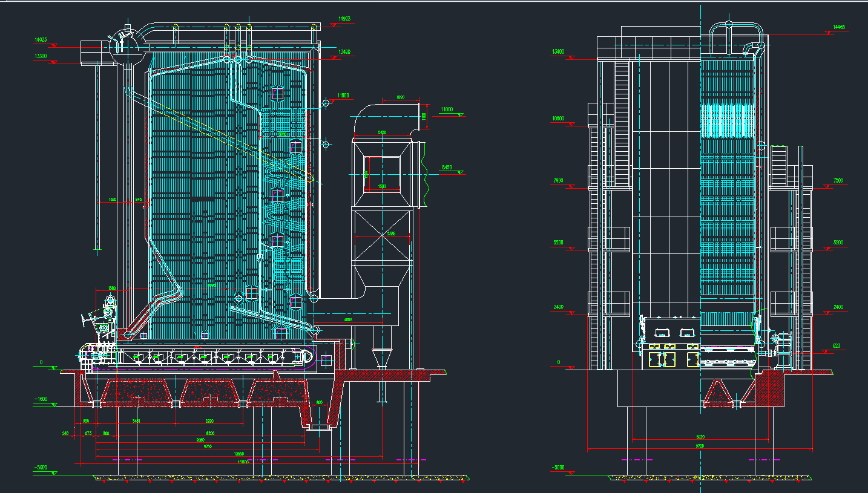868x493 pixels.
Task: Select the 9720 overall width dimension
Action: pyautogui.click(x=700, y=445)
